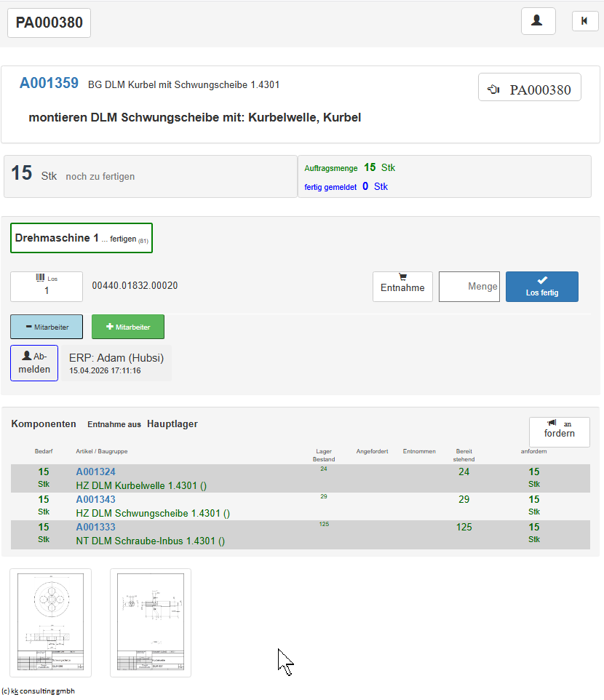Open component link A001343
Viewport: 604px width, 700px height.
click(95, 499)
